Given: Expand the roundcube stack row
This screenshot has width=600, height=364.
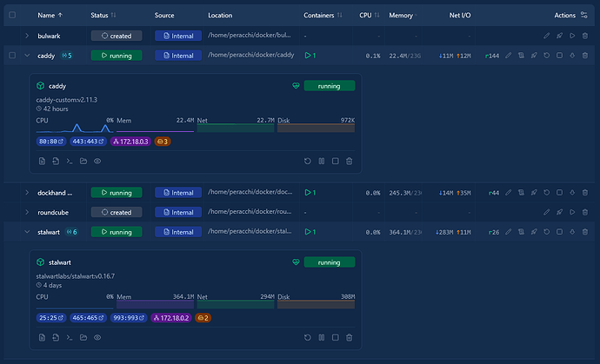Looking at the screenshot, I should point(27,212).
